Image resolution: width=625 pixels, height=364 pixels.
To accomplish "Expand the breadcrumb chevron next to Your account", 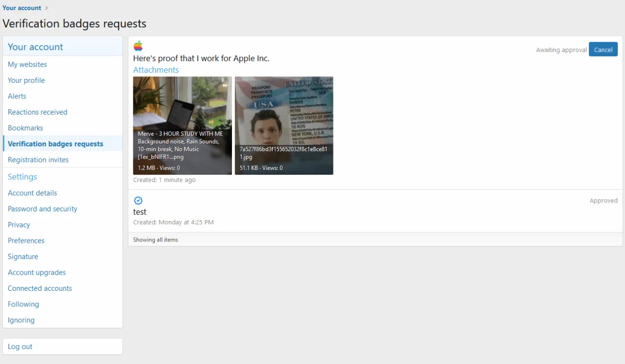I will [46, 8].
